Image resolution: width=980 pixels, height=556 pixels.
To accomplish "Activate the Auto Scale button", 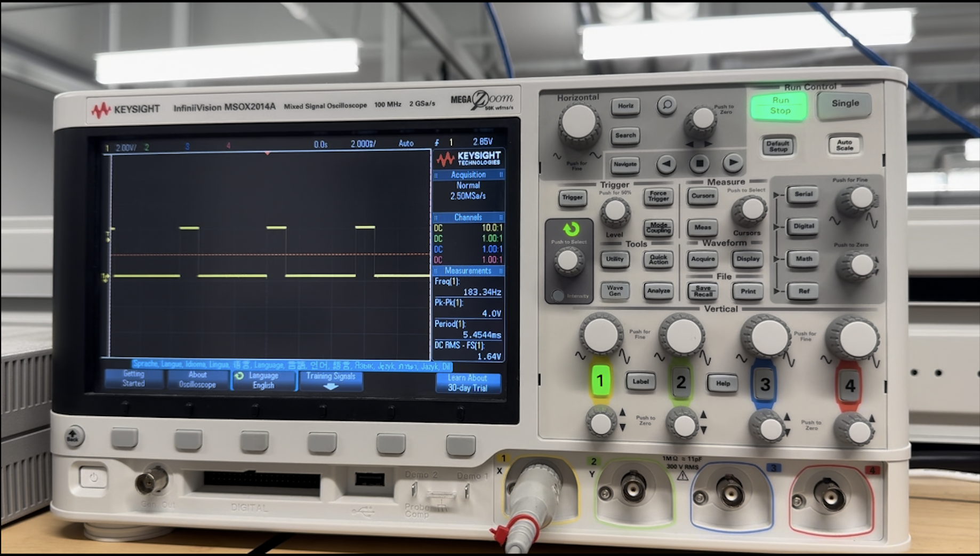I will pos(845,145).
